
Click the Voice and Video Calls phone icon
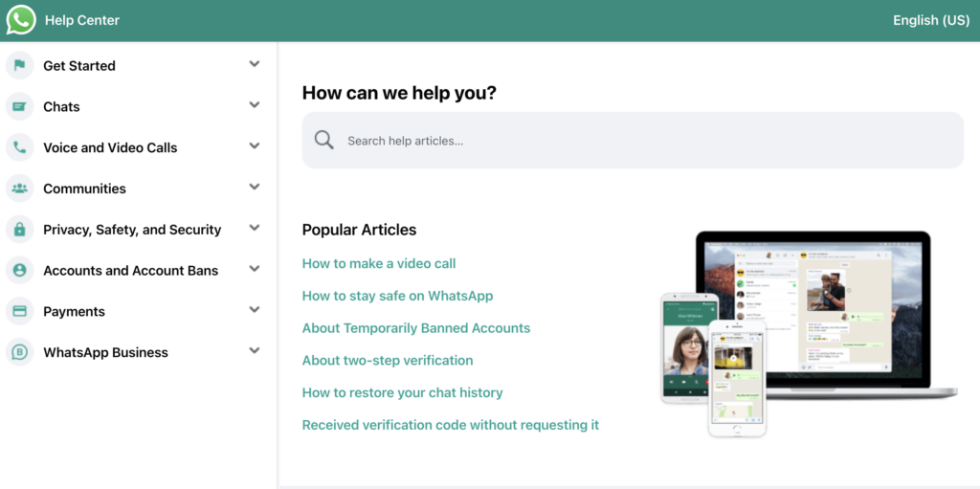(x=19, y=147)
